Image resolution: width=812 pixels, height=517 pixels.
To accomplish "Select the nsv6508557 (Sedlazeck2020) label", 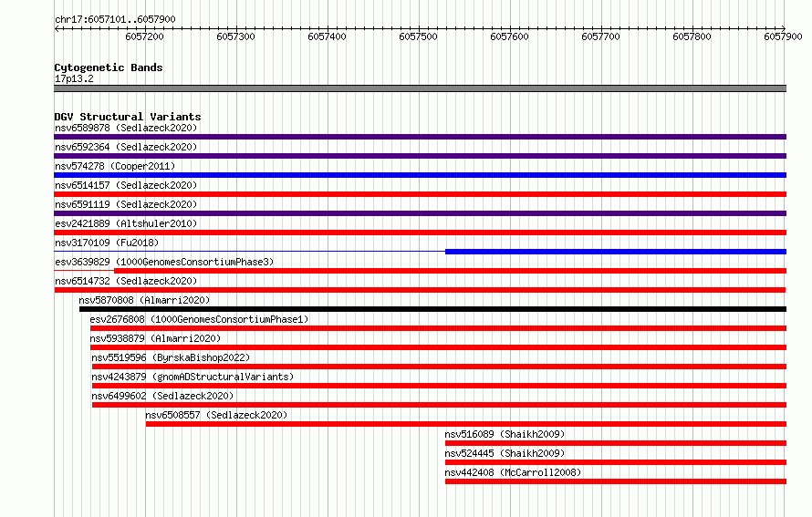I will [x=216, y=415].
